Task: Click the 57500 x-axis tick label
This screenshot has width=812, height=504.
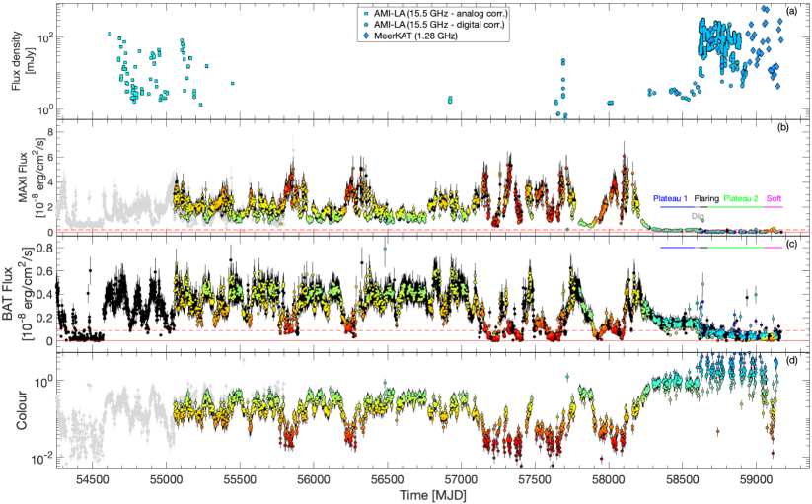Action: 535,479
